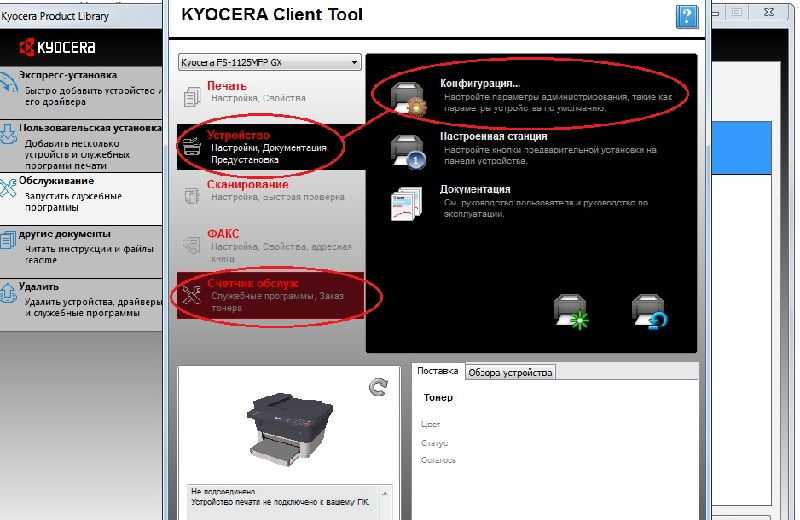Click the Kyocera multifunction printer image

pos(290,429)
